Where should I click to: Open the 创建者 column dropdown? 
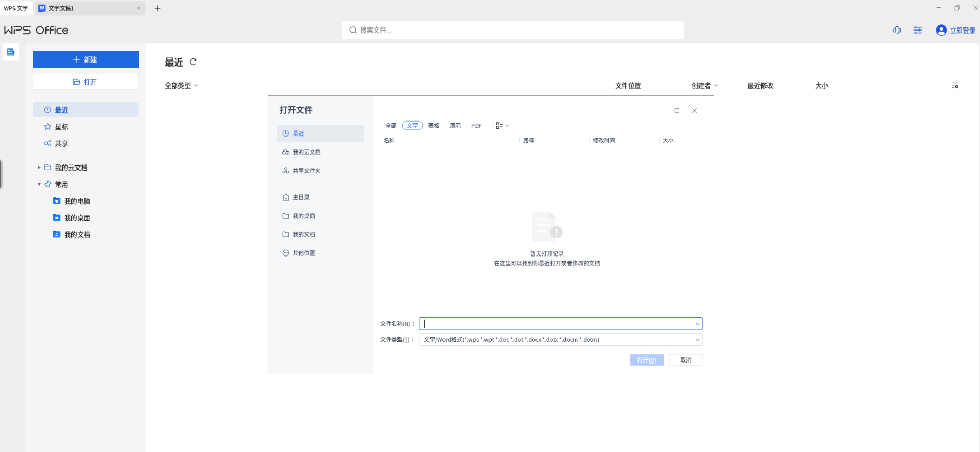(705, 86)
